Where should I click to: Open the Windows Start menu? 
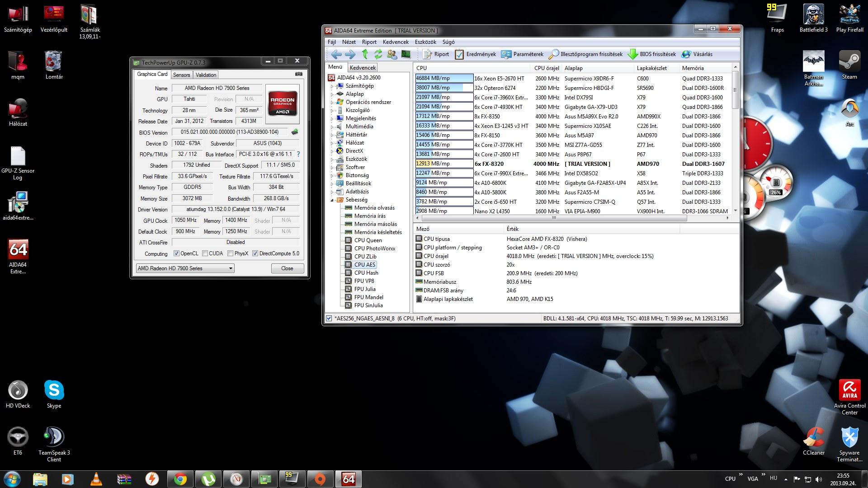click(12, 479)
